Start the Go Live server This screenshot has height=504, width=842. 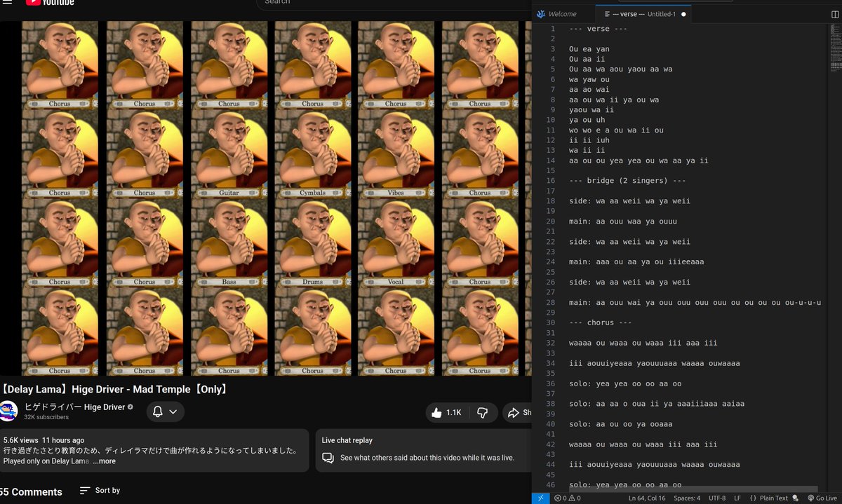click(x=821, y=498)
